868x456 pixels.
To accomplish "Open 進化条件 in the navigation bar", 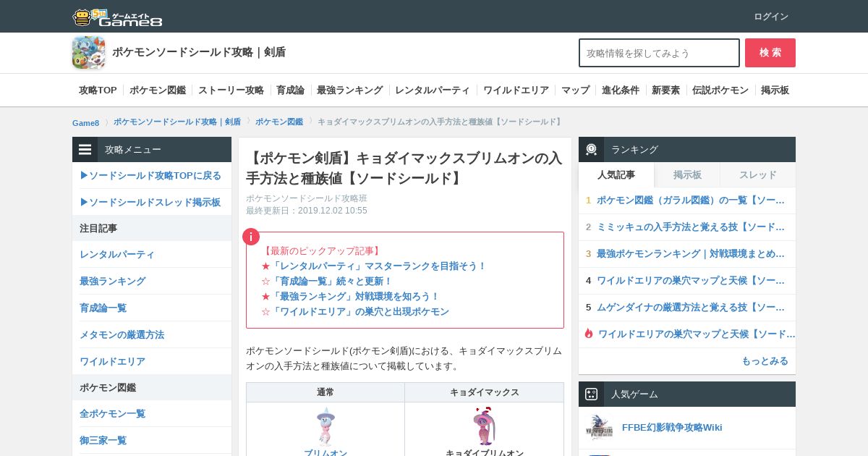I will click(621, 90).
